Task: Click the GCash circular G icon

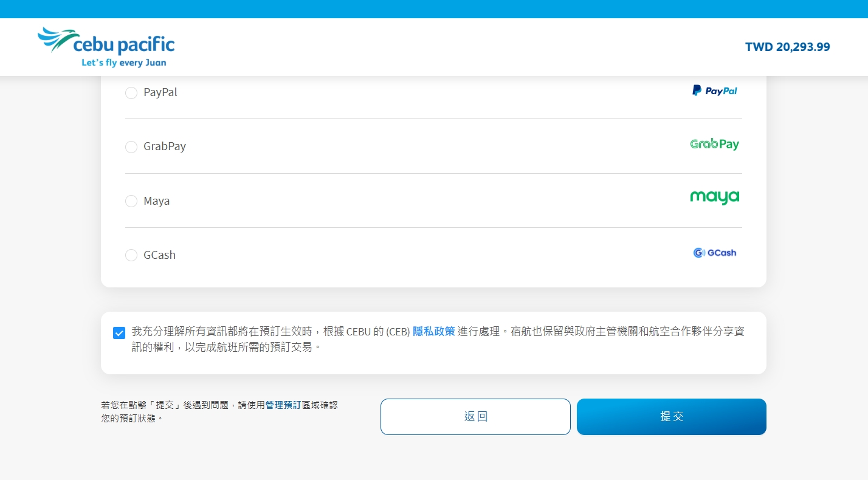Action: point(698,252)
